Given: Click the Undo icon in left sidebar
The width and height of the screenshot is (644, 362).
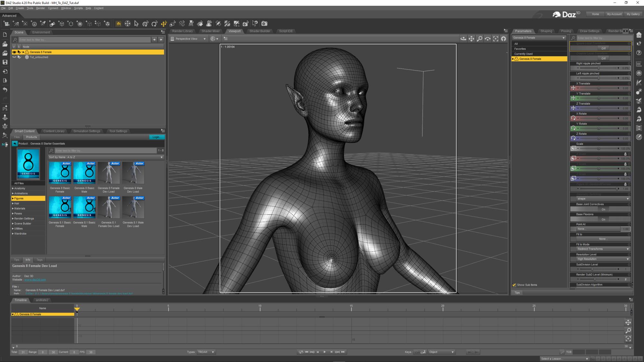Looking at the screenshot, I should click(5, 90).
